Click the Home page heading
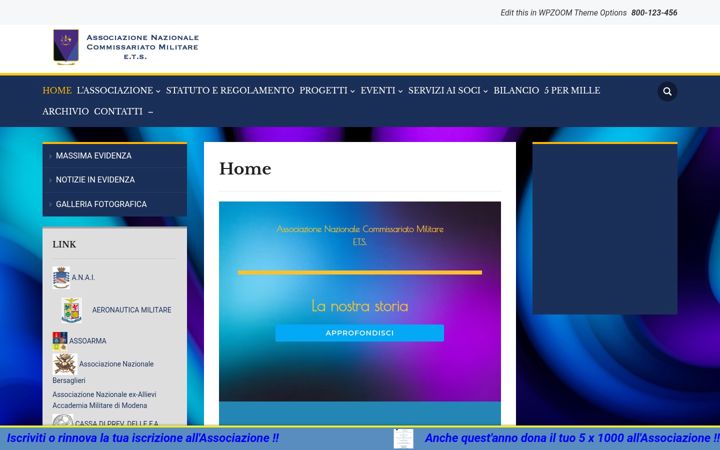Image resolution: width=720 pixels, height=450 pixels. coord(245,169)
